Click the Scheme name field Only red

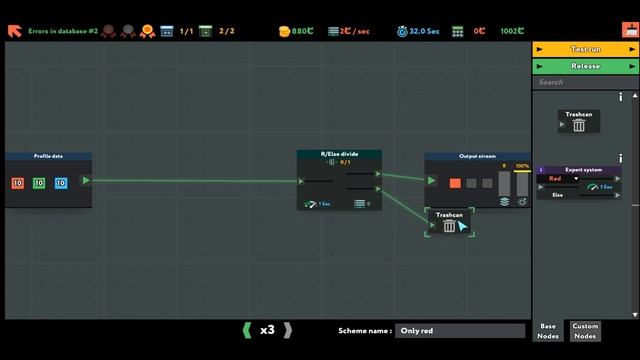pos(460,331)
